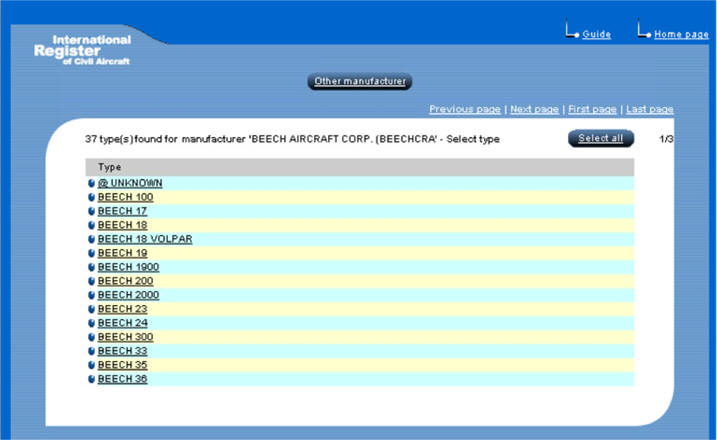Jump to the First page link
Viewport: 717px width, 440px height.
pyautogui.click(x=592, y=109)
